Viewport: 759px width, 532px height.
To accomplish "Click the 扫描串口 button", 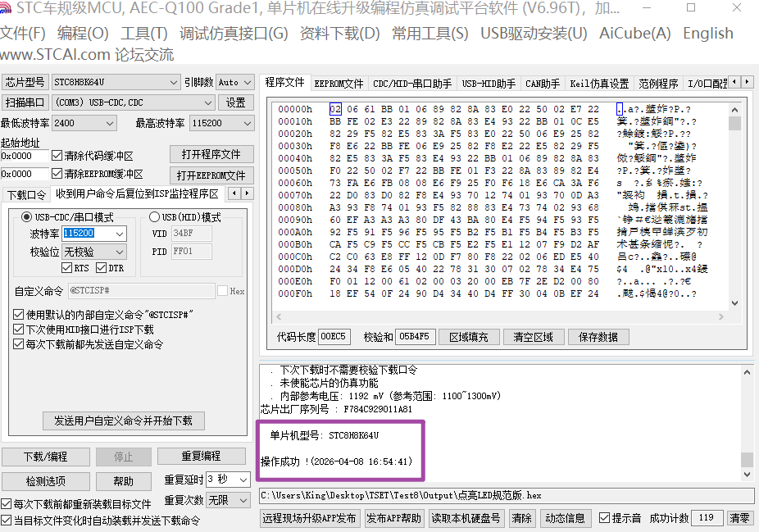I will (25, 102).
